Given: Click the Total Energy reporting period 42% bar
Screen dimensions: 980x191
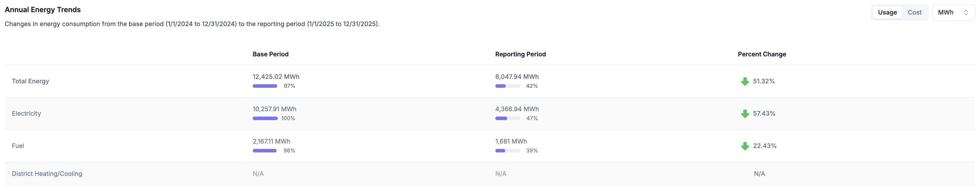Looking at the screenshot, I should (x=507, y=86).
